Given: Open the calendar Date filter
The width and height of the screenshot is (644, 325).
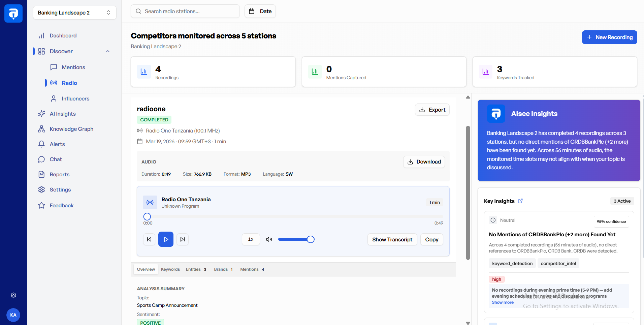Looking at the screenshot, I should point(260,11).
